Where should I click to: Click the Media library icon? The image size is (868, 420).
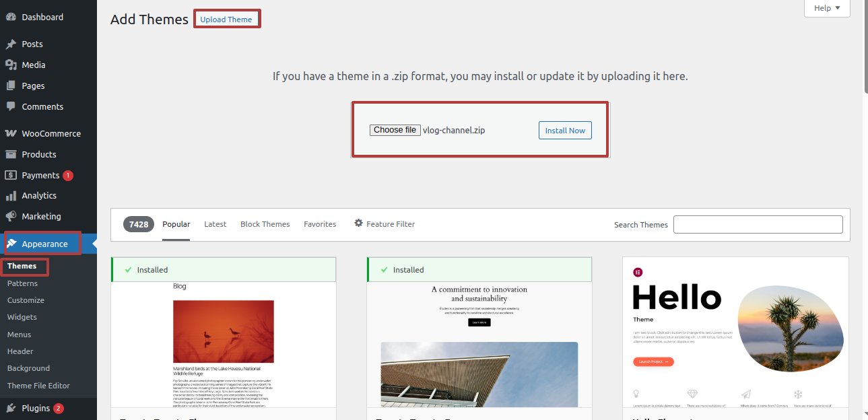11,65
